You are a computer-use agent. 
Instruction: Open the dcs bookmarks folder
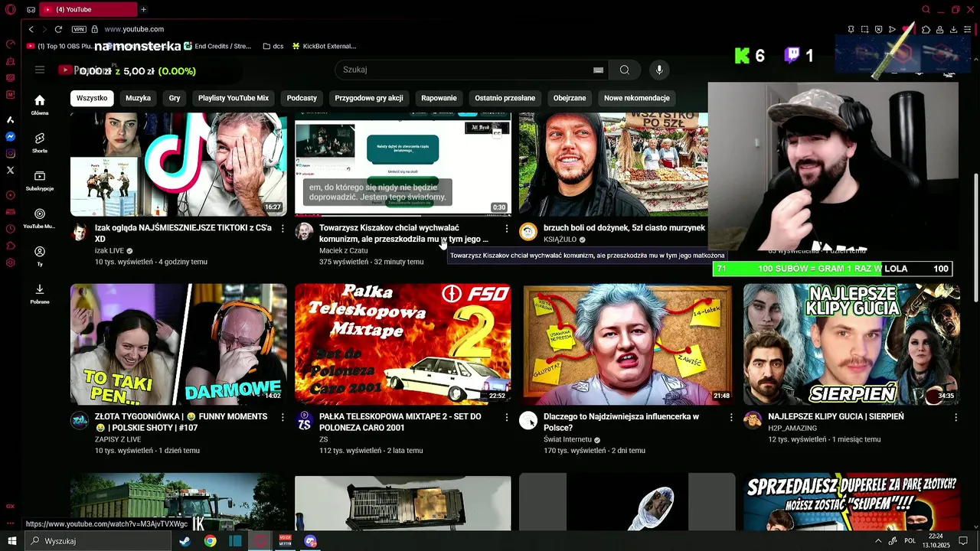273,46
